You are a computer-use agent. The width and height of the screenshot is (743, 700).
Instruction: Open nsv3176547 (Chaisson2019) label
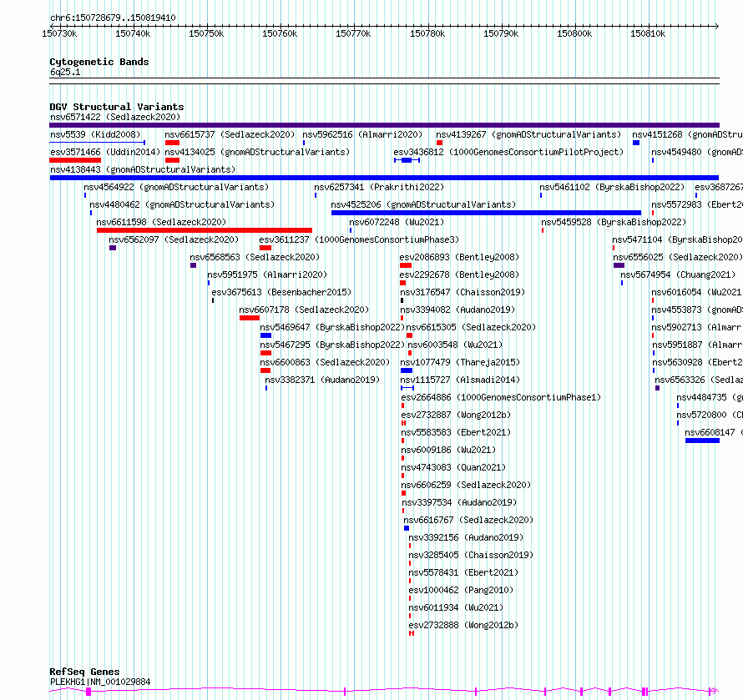(x=463, y=292)
